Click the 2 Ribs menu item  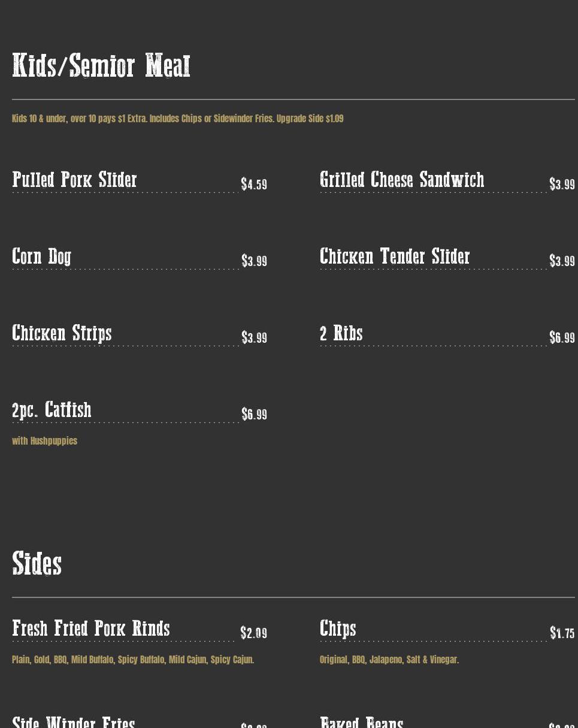click(341, 333)
